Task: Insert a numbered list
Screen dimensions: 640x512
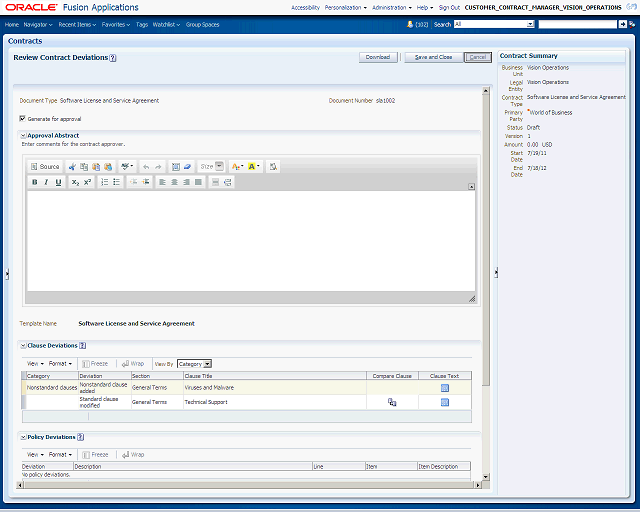Action: pos(104,182)
